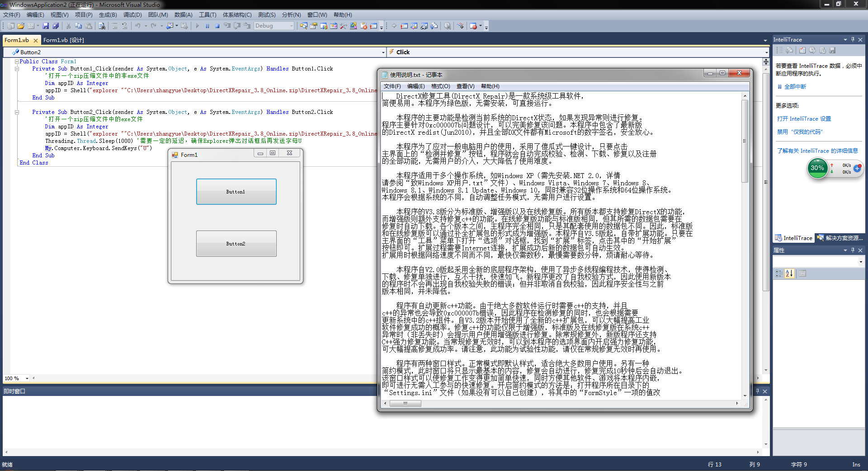Uncomment the selected lines icon
This screenshot has width=868, height=471.
tap(125, 26)
